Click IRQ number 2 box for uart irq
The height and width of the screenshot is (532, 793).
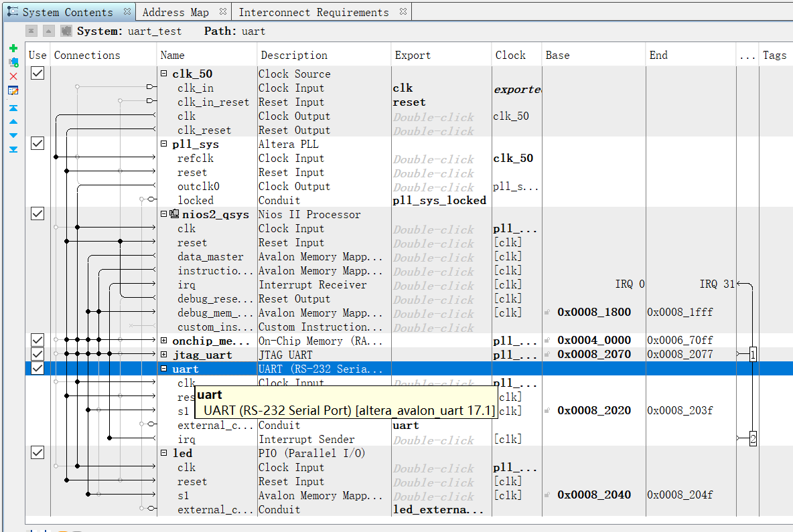click(753, 438)
